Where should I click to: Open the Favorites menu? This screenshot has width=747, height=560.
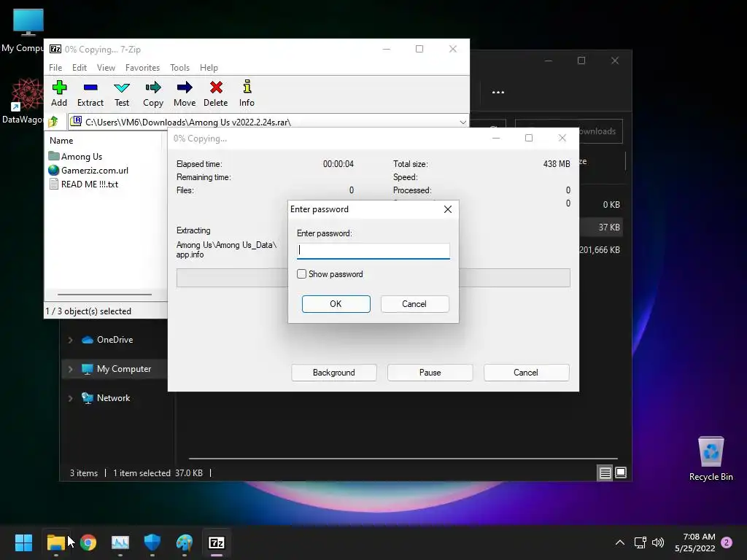(x=142, y=68)
